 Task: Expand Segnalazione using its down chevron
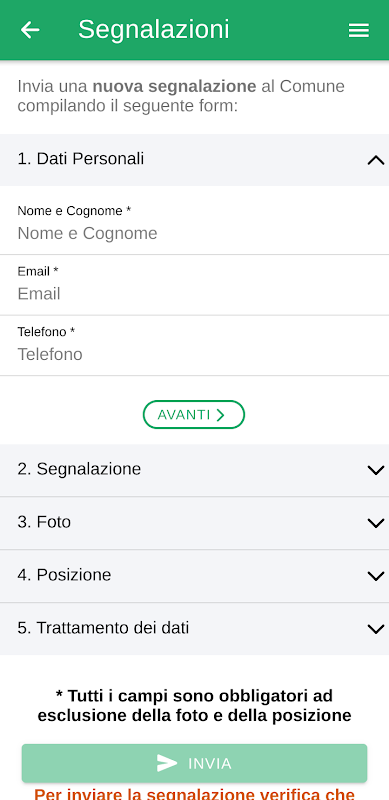376,470
